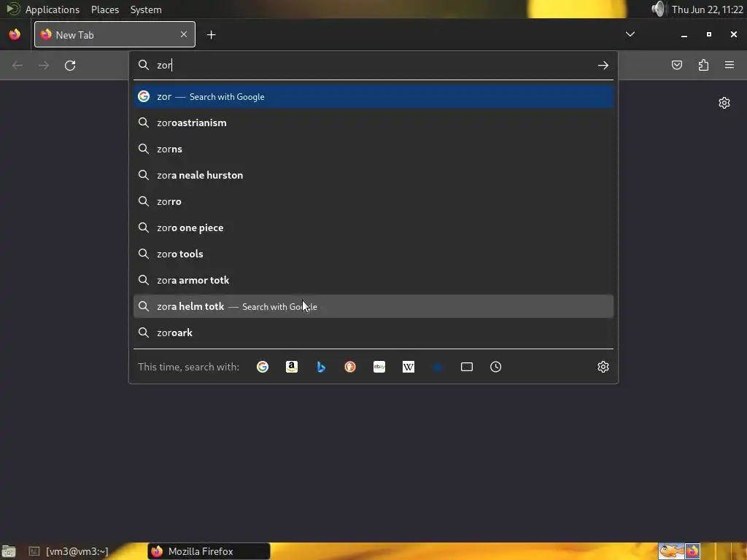Close the New Tab tab
This screenshot has width=747, height=560.
coord(183,34)
